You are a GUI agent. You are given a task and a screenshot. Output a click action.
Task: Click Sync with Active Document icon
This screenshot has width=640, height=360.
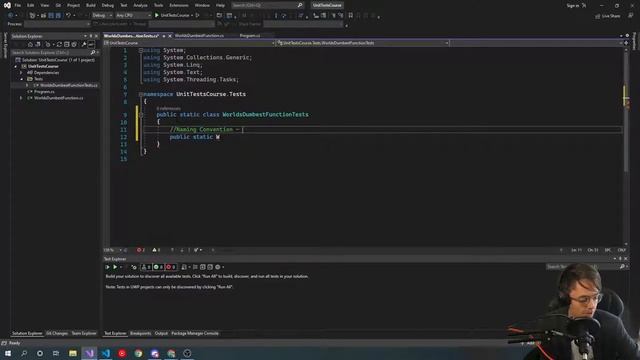tap(59, 44)
